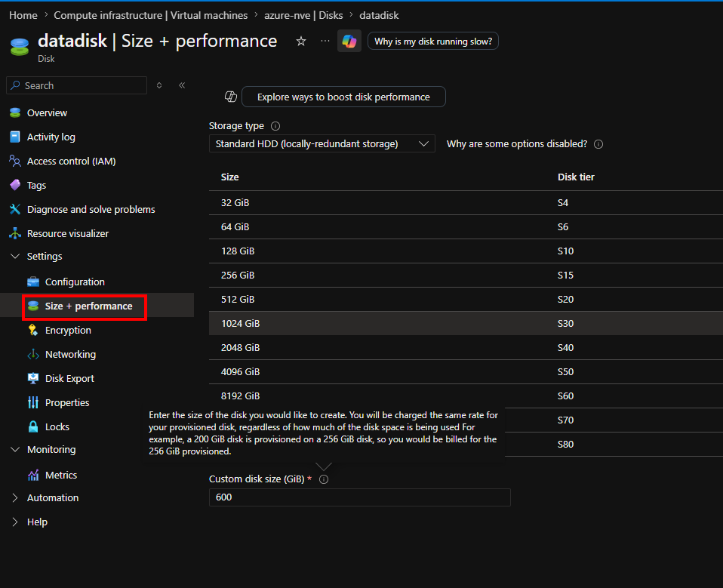The image size is (723, 588).
Task: Click the Encryption key icon
Action: 33,330
